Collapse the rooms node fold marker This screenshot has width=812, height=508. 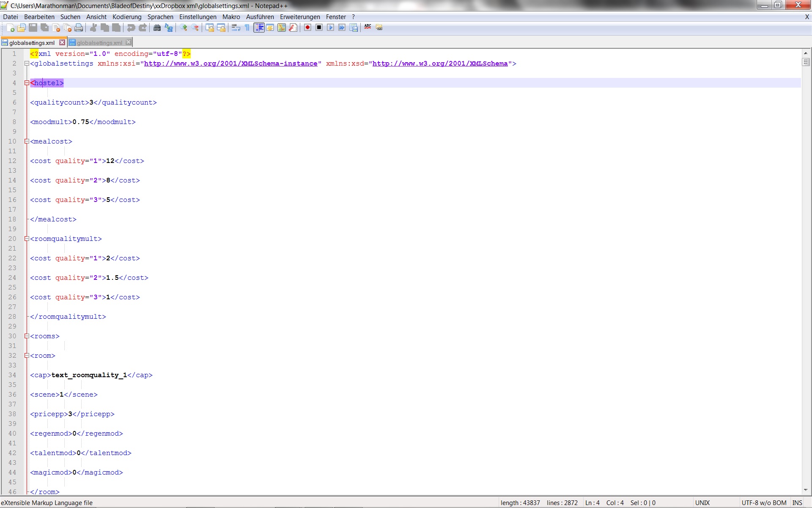tap(27, 336)
